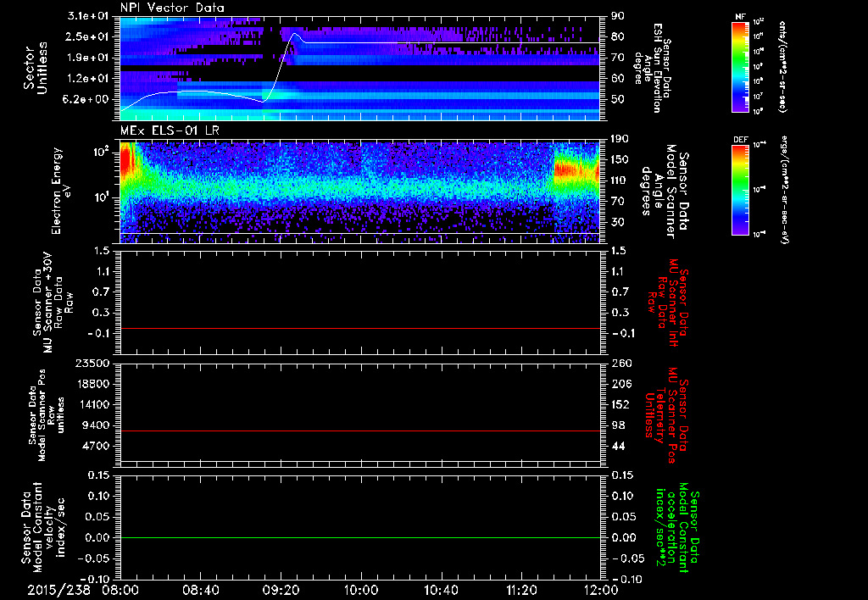868x600 pixels.
Task: Click the '18800' scanner position tick label
Action: pos(94,384)
